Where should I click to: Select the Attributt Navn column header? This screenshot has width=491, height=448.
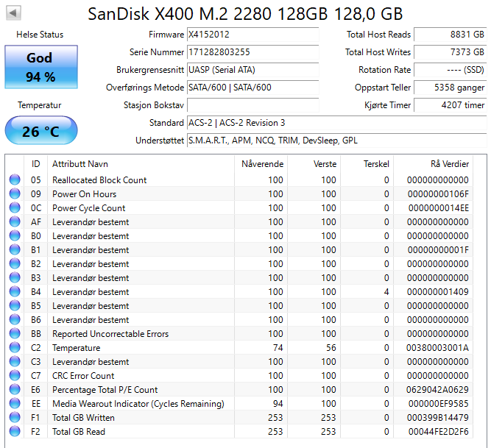click(x=141, y=164)
